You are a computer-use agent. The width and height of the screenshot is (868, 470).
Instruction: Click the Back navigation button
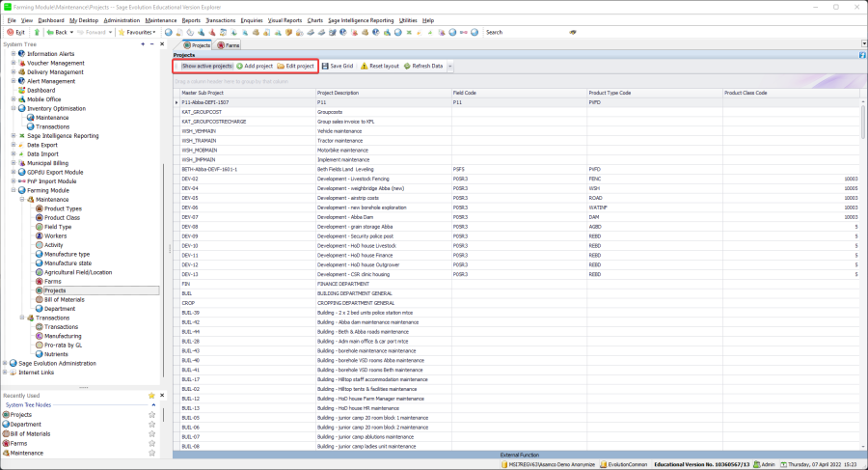(55, 32)
